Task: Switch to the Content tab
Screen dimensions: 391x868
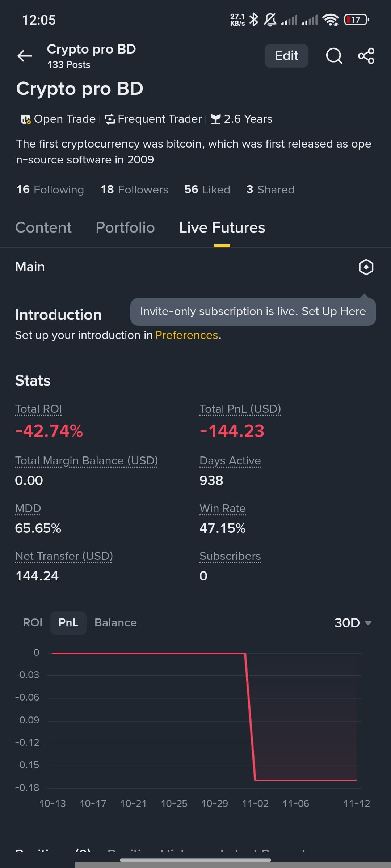Action: pyautogui.click(x=43, y=227)
